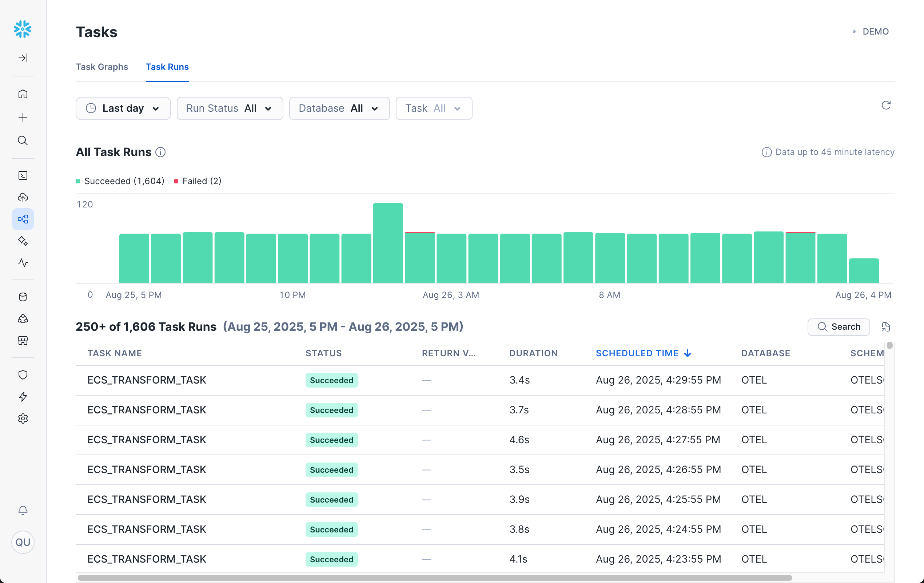Expand the collapsed sidebar navigation
Image resolution: width=924 pixels, height=583 pixels.
point(23,58)
